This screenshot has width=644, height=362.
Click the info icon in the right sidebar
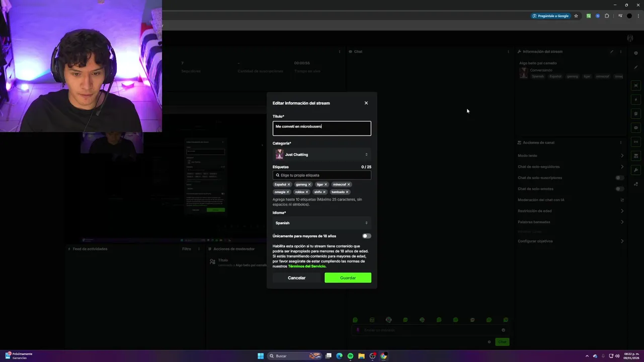click(636, 53)
